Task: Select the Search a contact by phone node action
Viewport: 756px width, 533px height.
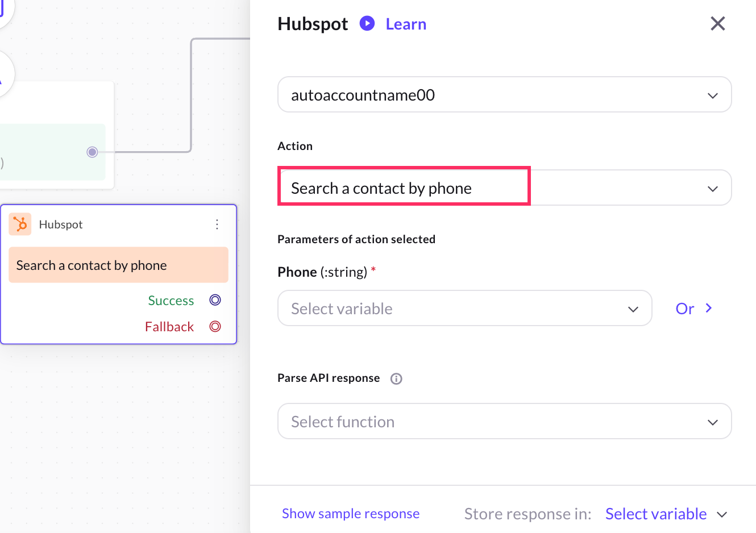Action: 118,265
